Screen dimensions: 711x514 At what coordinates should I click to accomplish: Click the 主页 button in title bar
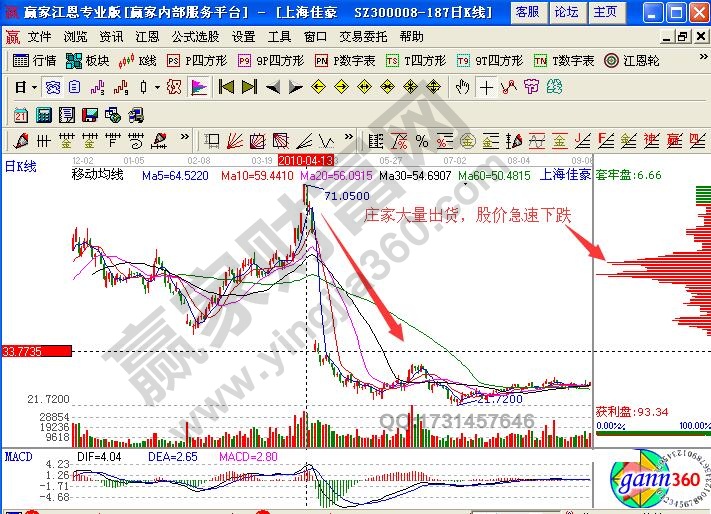pyautogui.click(x=604, y=12)
